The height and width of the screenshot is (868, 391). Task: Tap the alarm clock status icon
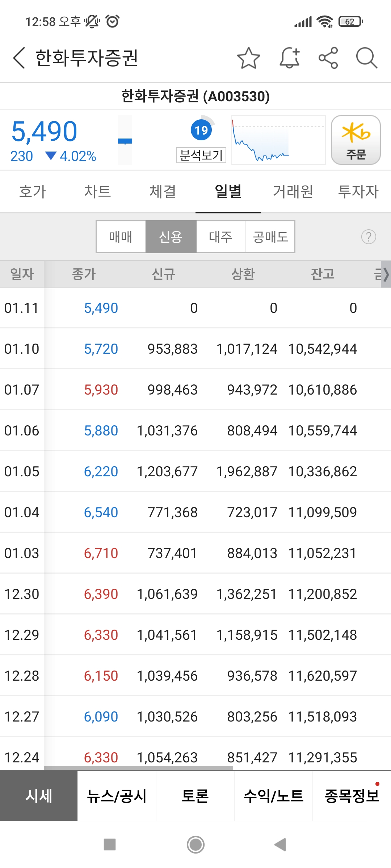(113, 21)
